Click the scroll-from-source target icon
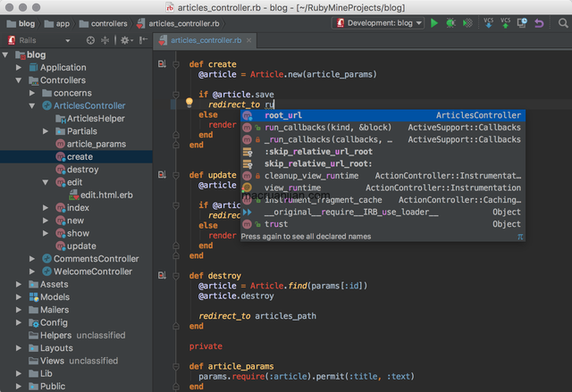The width and height of the screenshot is (572, 392). point(90,41)
